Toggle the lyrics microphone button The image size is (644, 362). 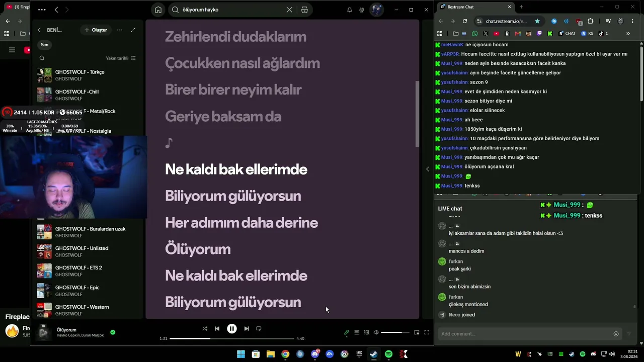[347, 332]
